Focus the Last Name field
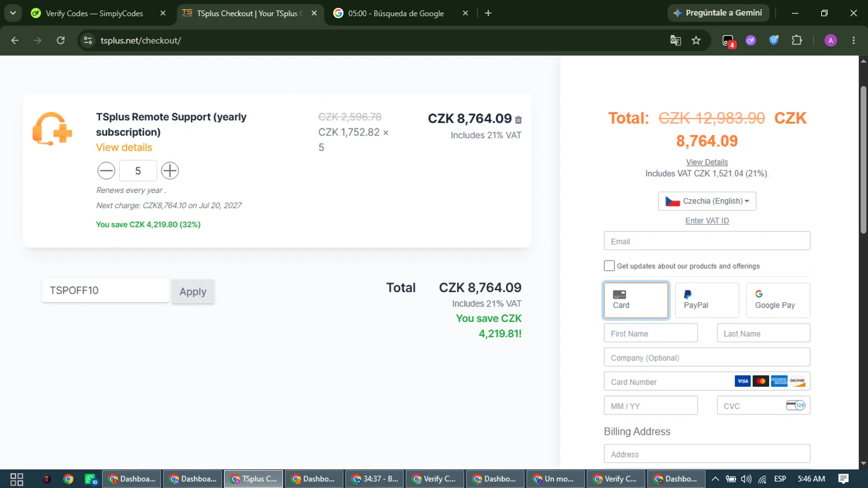Image resolution: width=868 pixels, height=488 pixels. [x=763, y=333]
